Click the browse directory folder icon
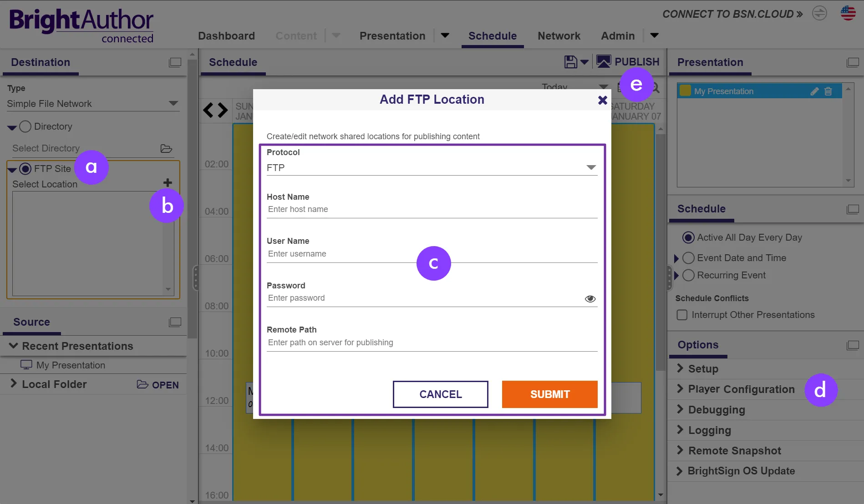864x504 pixels. tap(166, 149)
